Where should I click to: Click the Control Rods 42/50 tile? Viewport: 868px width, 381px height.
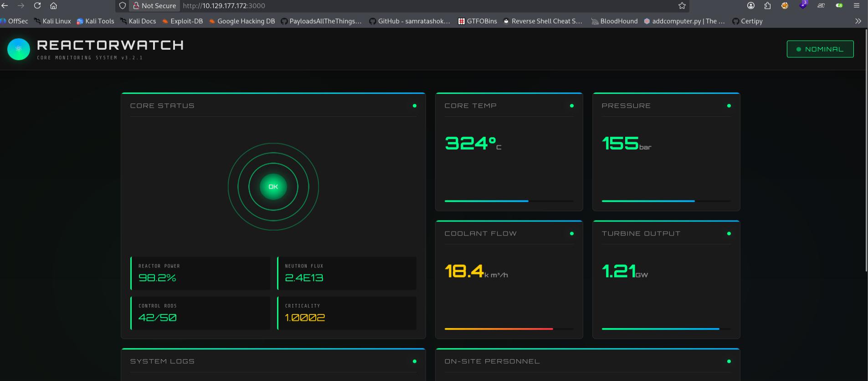[200, 313]
